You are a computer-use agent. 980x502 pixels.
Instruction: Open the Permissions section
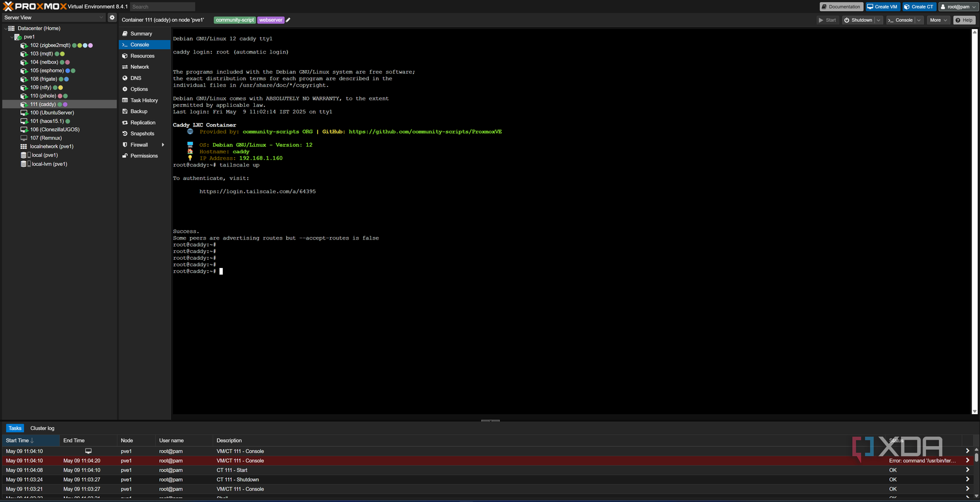144,156
